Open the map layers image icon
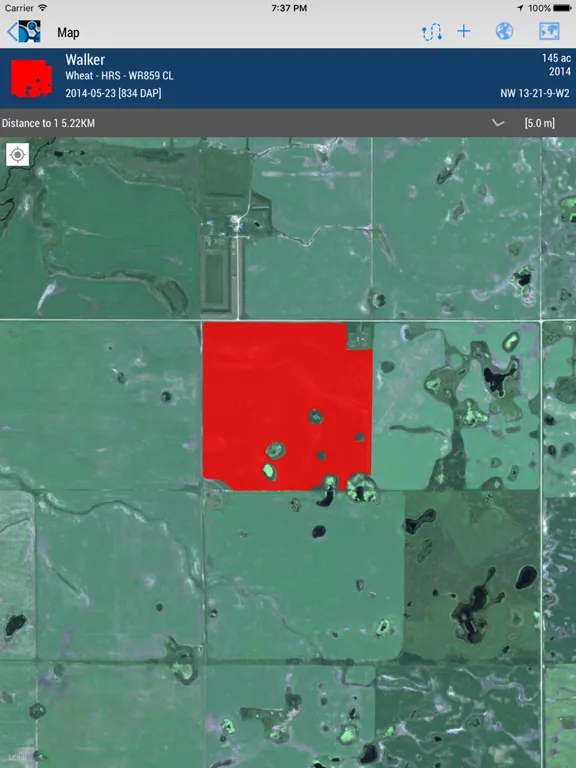 point(549,32)
